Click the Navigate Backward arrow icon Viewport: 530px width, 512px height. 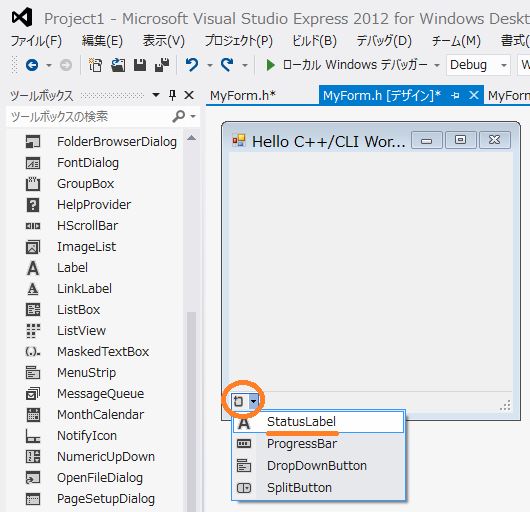tap(32, 65)
